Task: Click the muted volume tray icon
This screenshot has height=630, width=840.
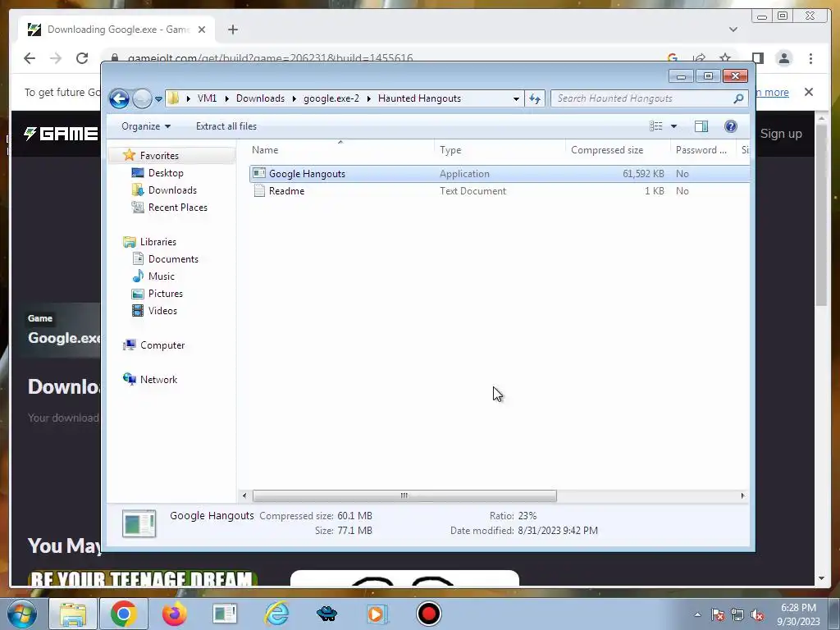Action: 757,615
